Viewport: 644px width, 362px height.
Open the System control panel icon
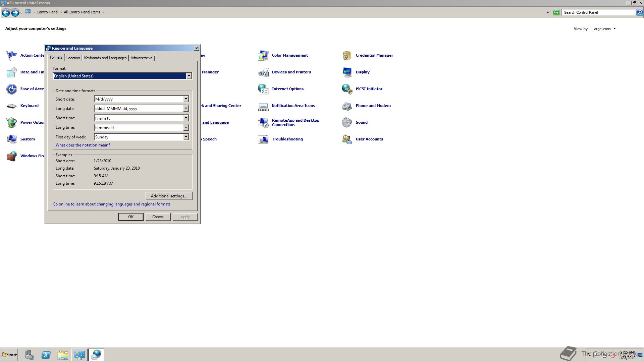click(x=12, y=139)
